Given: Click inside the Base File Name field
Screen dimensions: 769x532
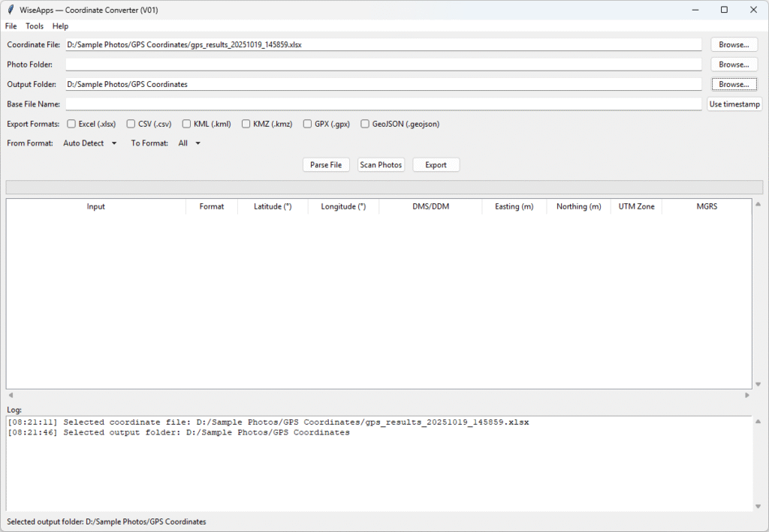Looking at the screenshot, I should coord(375,104).
